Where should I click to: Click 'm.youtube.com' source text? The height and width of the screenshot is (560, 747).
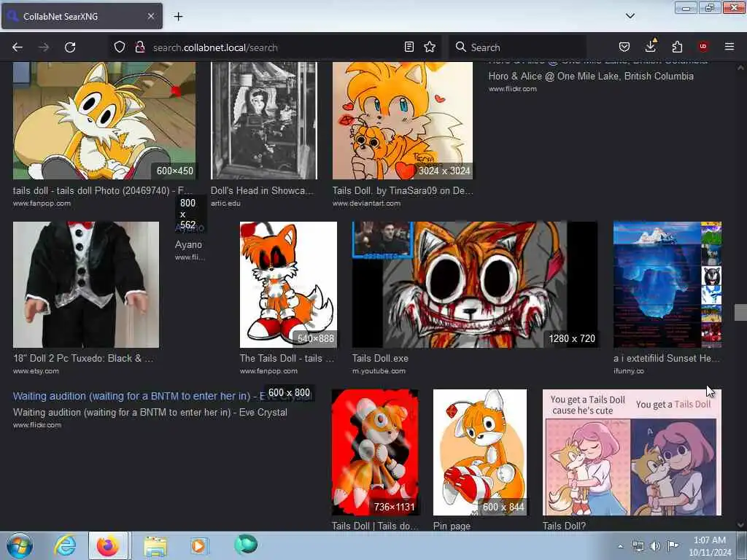[379, 371]
